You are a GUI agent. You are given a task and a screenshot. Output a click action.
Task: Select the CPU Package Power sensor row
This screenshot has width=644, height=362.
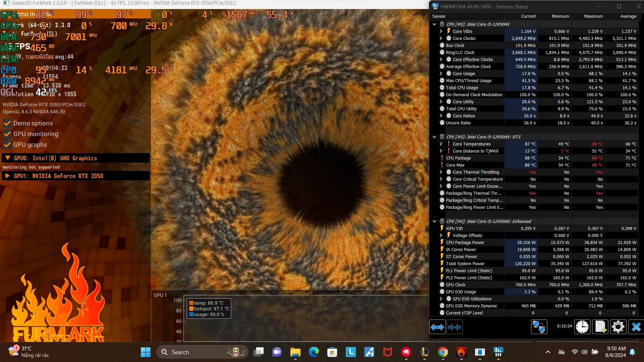(465, 243)
